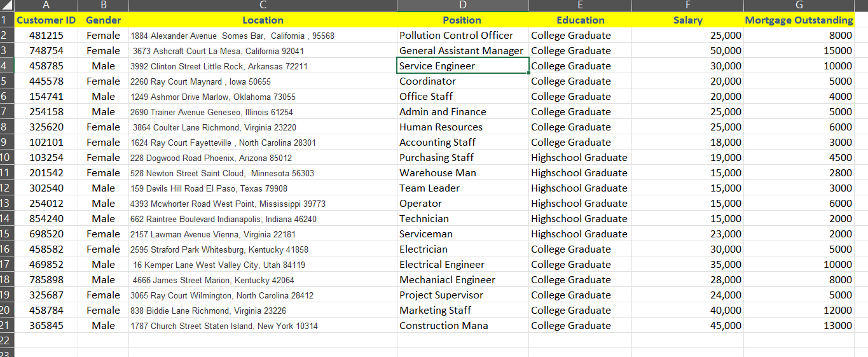
Task: Click the "Education" header cell
Action: pyautogui.click(x=580, y=20)
